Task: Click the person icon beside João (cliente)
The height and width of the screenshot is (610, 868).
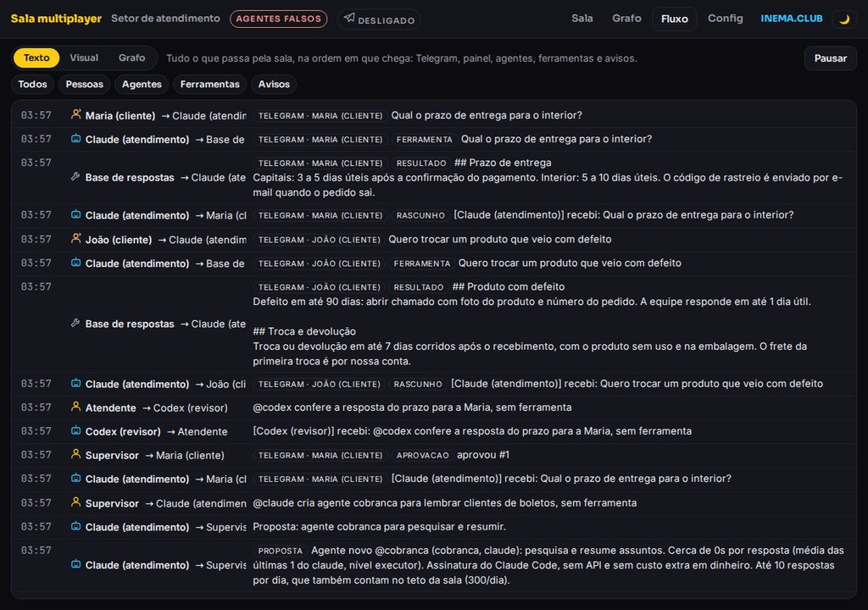Action: pos(75,239)
